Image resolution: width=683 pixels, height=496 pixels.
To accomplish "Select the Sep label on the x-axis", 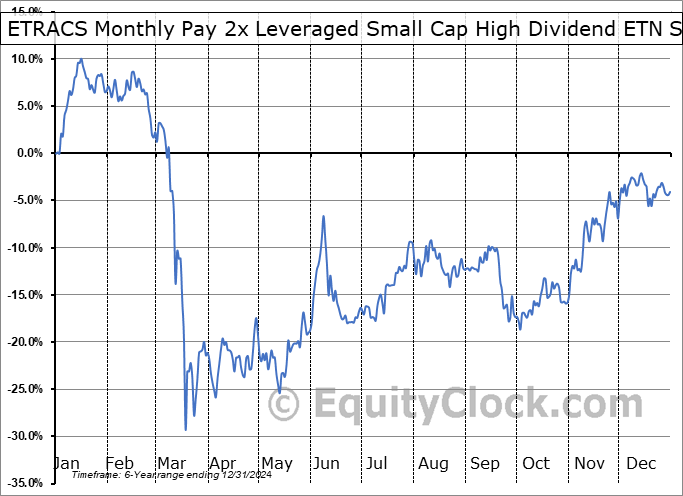I will coord(484,463).
